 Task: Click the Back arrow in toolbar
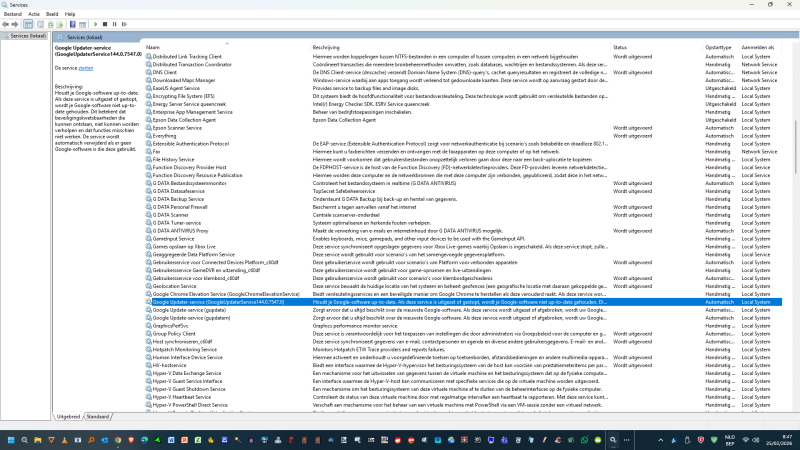(x=5, y=23)
